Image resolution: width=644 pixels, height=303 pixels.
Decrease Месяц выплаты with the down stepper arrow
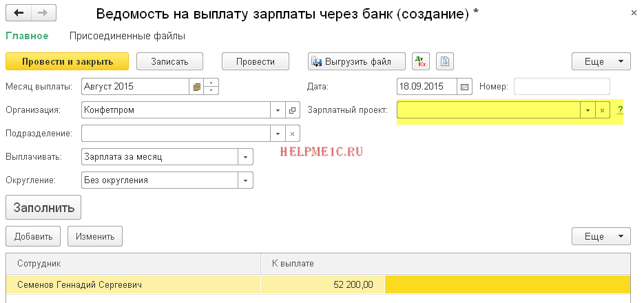[x=211, y=91]
